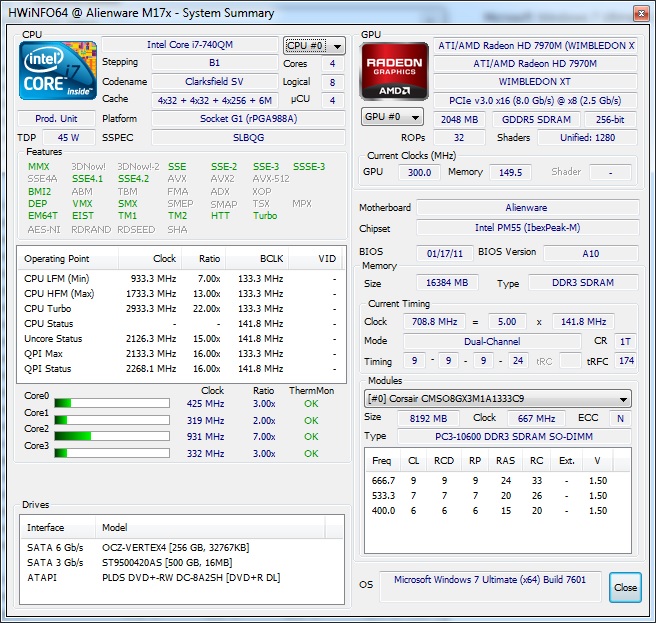Click the Dual-Channel mode field
Viewport: 656px width, 623px height.
pos(492,341)
